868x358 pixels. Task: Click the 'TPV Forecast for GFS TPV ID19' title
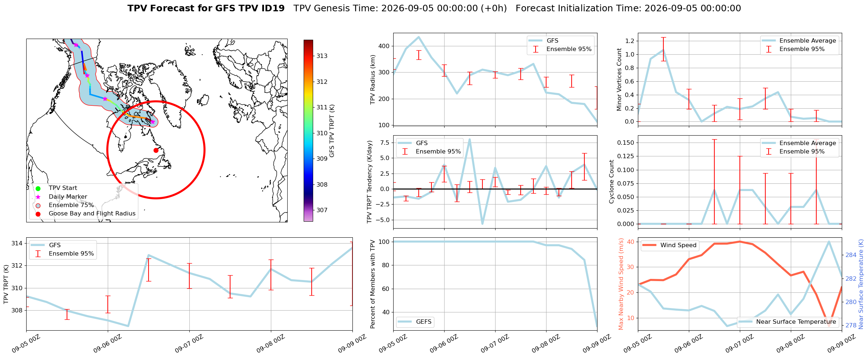click(206, 8)
